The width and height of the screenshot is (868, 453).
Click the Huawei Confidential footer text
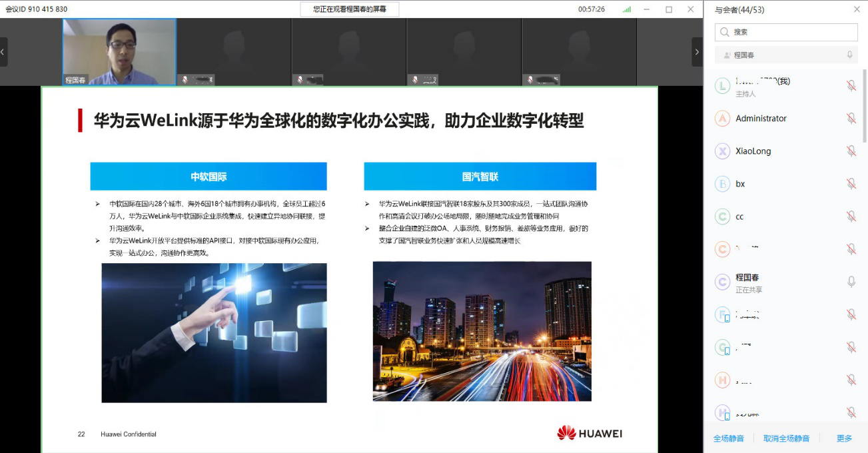point(129,434)
